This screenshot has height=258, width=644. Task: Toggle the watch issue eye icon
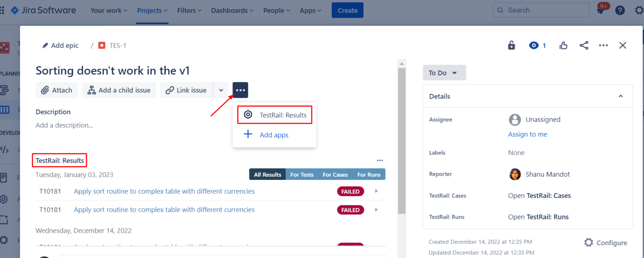pos(534,45)
